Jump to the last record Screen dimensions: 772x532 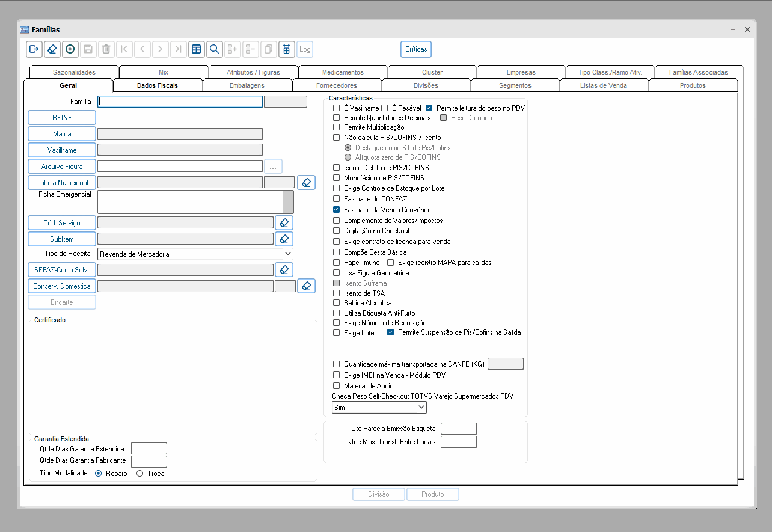179,49
